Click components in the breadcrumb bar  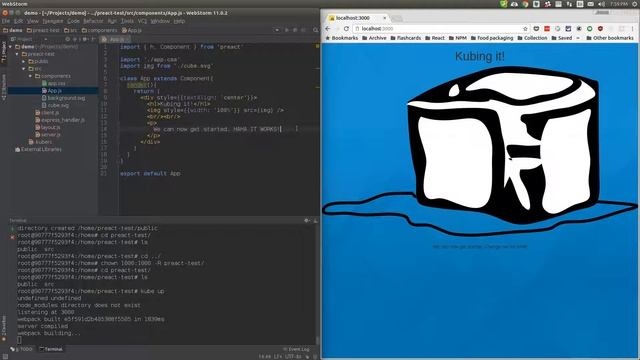click(x=99, y=30)
